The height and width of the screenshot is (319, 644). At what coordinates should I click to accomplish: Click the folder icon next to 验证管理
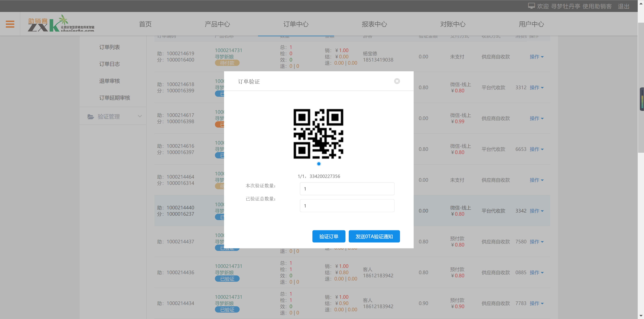coord(91,116)
